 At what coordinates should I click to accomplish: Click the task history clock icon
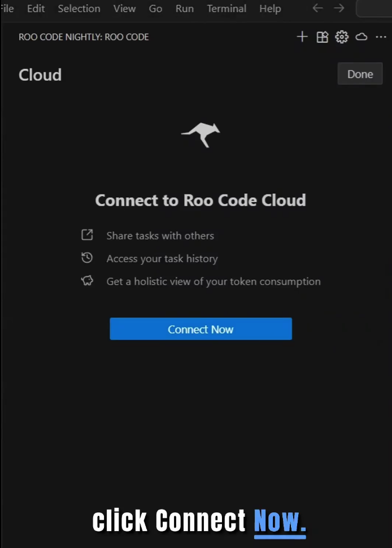click(88, 258)
